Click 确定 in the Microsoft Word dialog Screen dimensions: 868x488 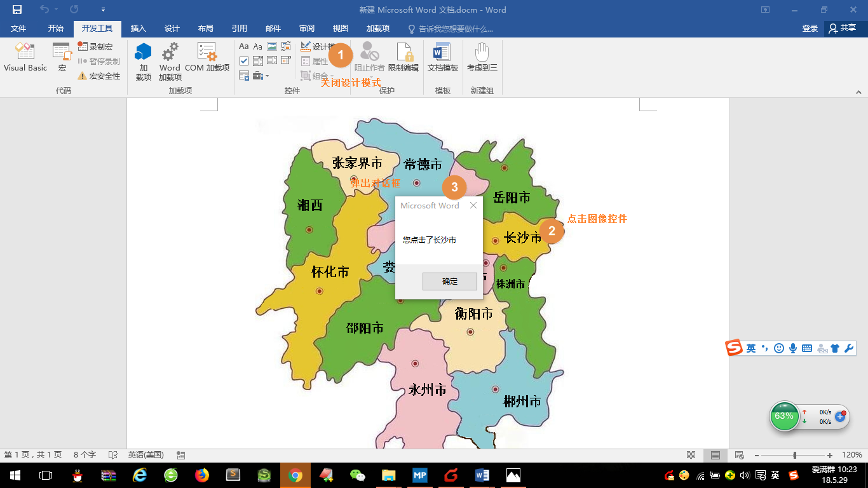[450, 281]
